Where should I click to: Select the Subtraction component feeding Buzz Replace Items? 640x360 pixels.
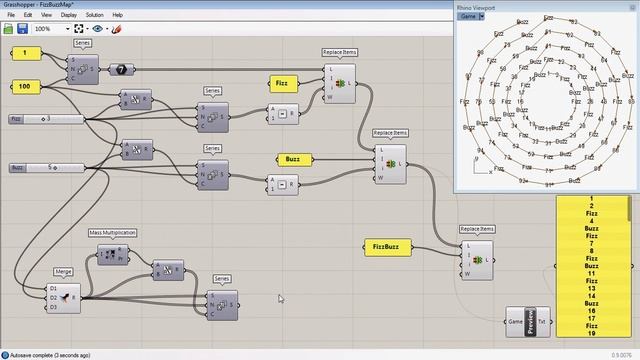click(283, 185)
